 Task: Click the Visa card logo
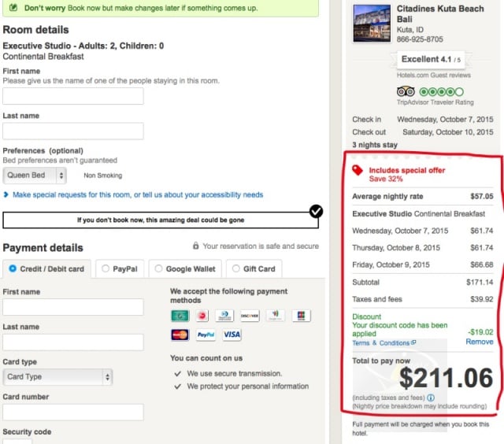[x=232, y=335]
